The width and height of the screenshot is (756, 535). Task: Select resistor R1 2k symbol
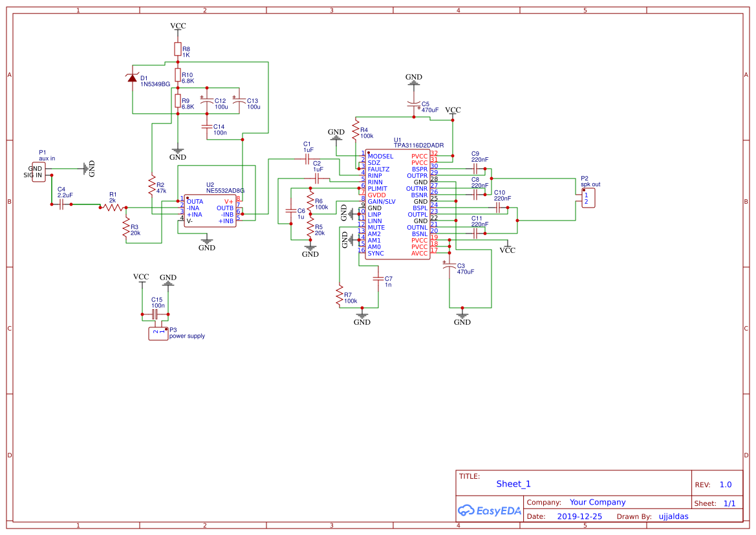point(113,208)
